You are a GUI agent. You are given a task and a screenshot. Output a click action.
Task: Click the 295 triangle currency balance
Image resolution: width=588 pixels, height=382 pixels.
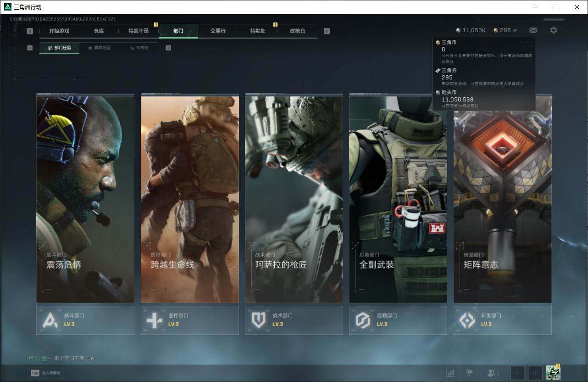(x=502, y=30)
